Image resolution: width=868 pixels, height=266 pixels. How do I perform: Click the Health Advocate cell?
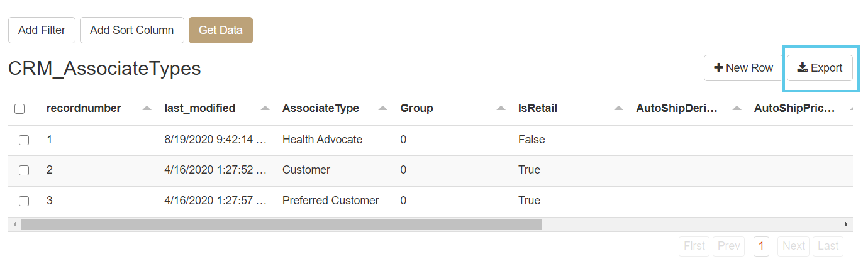(x=322, y=140)
